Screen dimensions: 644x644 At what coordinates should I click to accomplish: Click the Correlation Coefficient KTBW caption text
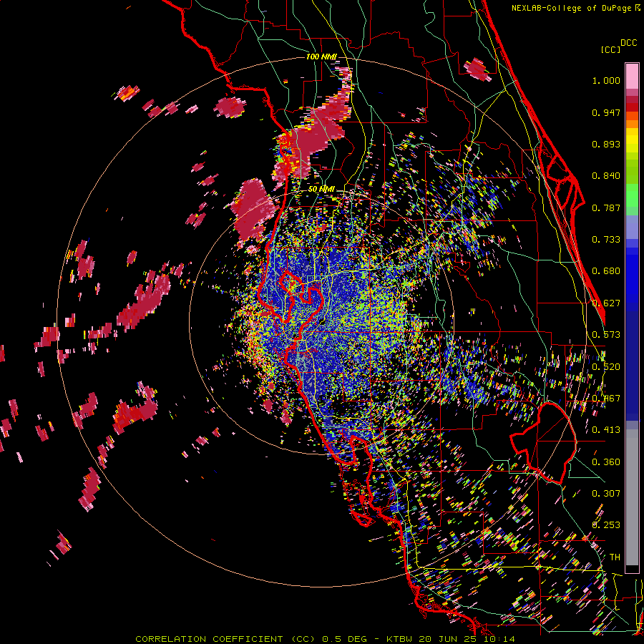point(325,639)
